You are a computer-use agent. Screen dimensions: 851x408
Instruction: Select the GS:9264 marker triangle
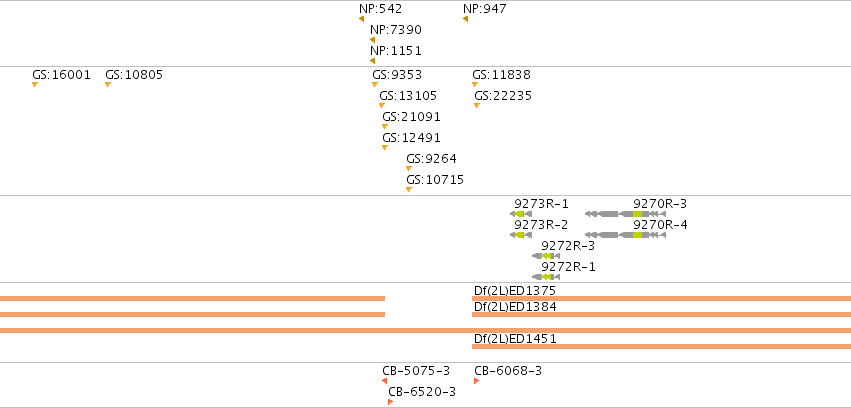pyautogui.click(x=409, y=169)
